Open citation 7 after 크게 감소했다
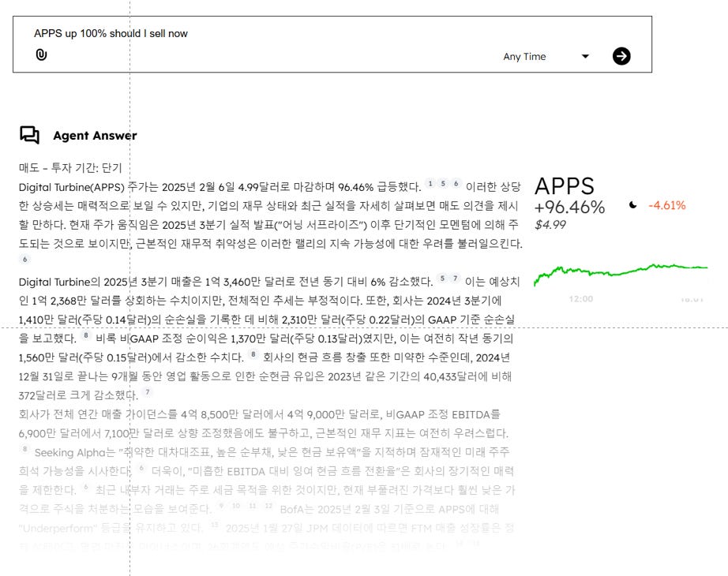Viewport: 728px width, 576px height. click(148, 392)
